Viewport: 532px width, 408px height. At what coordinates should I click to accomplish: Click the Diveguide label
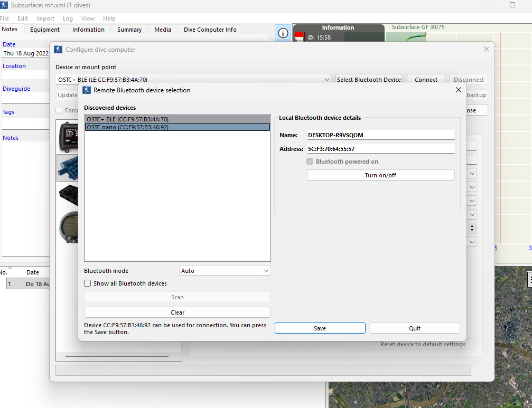pyautogui.click(x=16, y=89)
